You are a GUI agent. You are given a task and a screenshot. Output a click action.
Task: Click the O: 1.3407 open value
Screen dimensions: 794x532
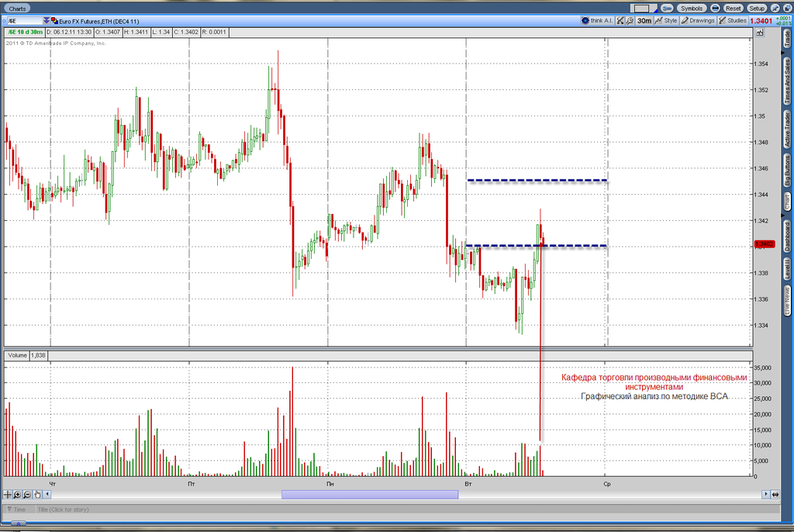[108, 32]
